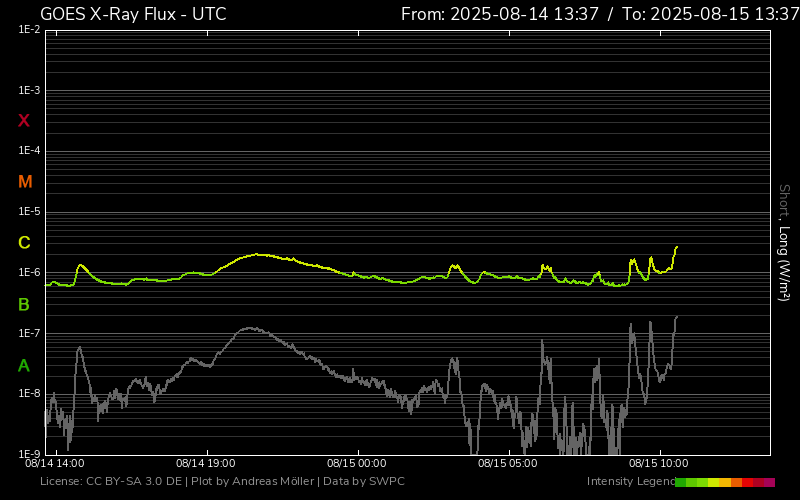Click the Intensity Legend text label
Screen dimensions: 800x500
pos(629,482)
